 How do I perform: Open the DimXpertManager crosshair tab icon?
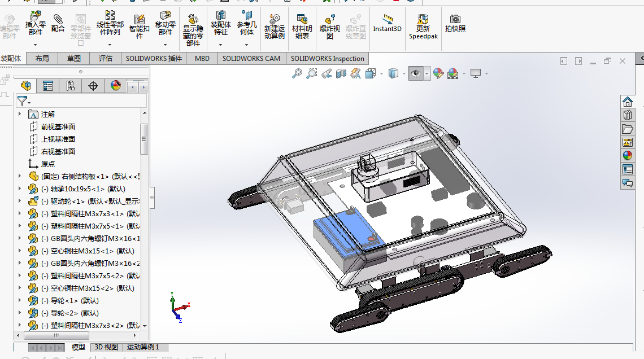tap(93, 86)
